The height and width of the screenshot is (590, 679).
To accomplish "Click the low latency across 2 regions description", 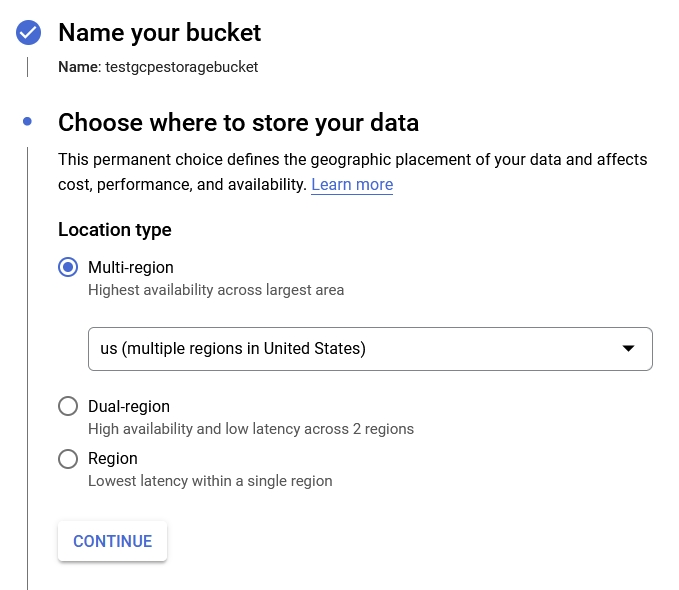I will pos(251,429).
